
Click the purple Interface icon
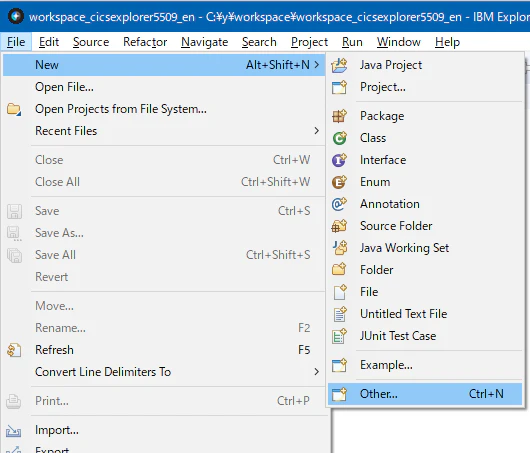339,160
